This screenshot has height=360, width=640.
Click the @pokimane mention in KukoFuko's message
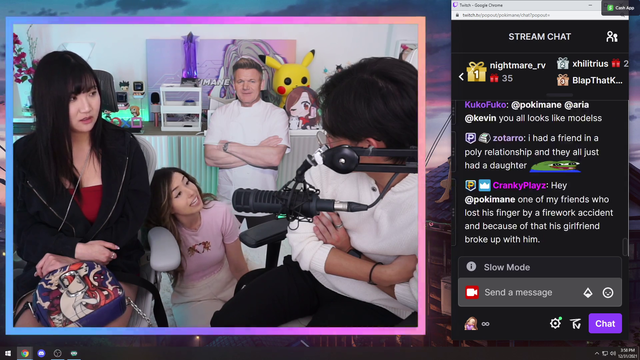pos(536,105)
